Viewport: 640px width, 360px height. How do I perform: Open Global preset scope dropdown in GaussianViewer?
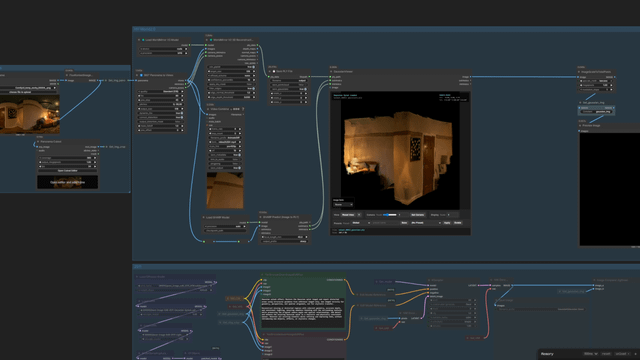[361, 223]
